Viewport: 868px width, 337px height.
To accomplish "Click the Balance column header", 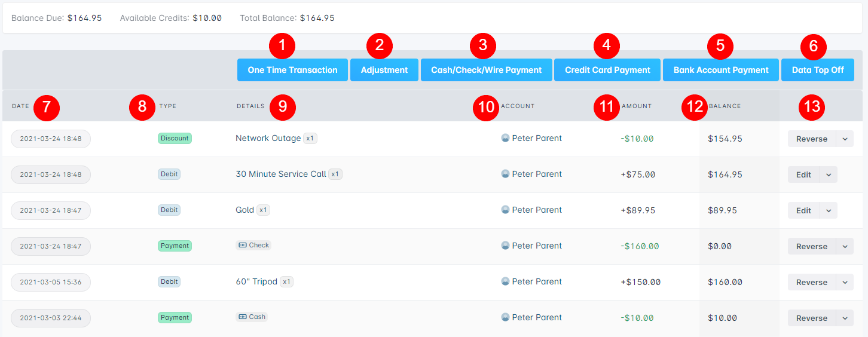I will (725, 106).
